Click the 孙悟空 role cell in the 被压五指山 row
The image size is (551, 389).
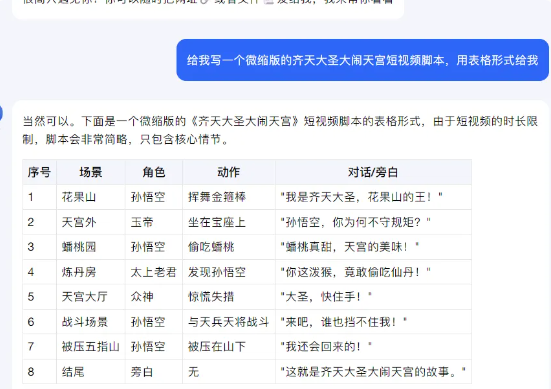pyautogui.click(x=154, y=347)
